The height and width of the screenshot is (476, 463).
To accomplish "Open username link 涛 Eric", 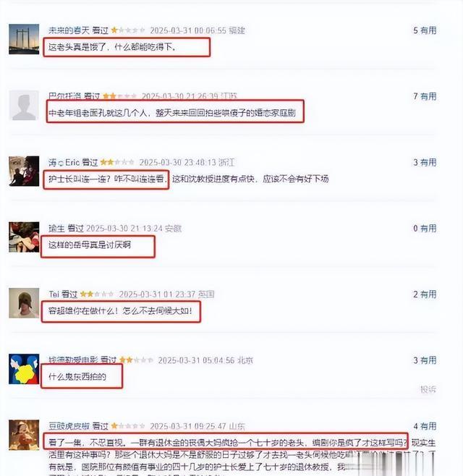I will (64, 163).
